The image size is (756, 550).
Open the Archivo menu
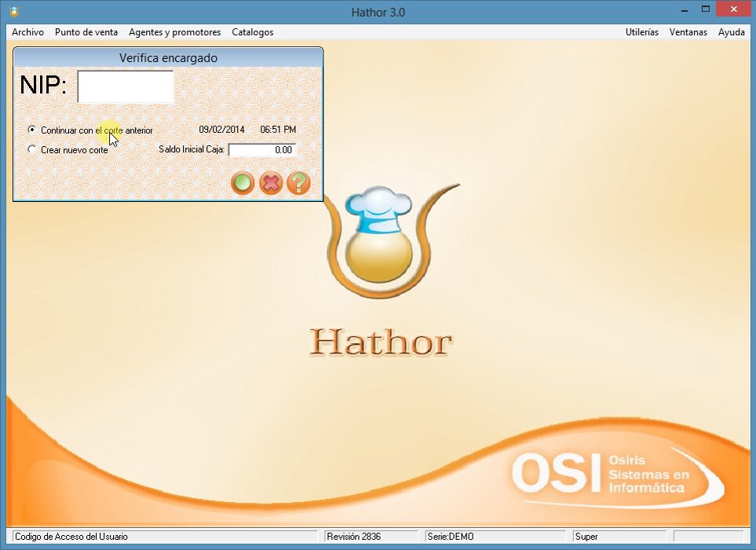tap(28, 32)
